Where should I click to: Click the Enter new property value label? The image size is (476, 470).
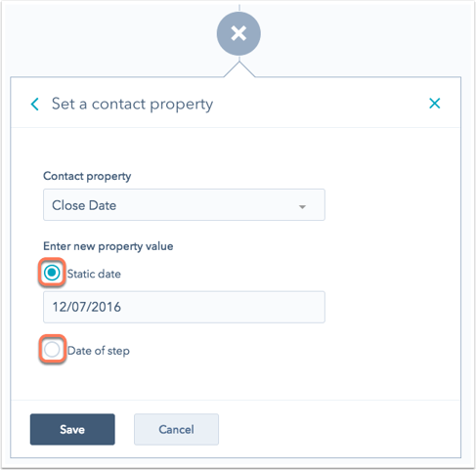[108, 246]
